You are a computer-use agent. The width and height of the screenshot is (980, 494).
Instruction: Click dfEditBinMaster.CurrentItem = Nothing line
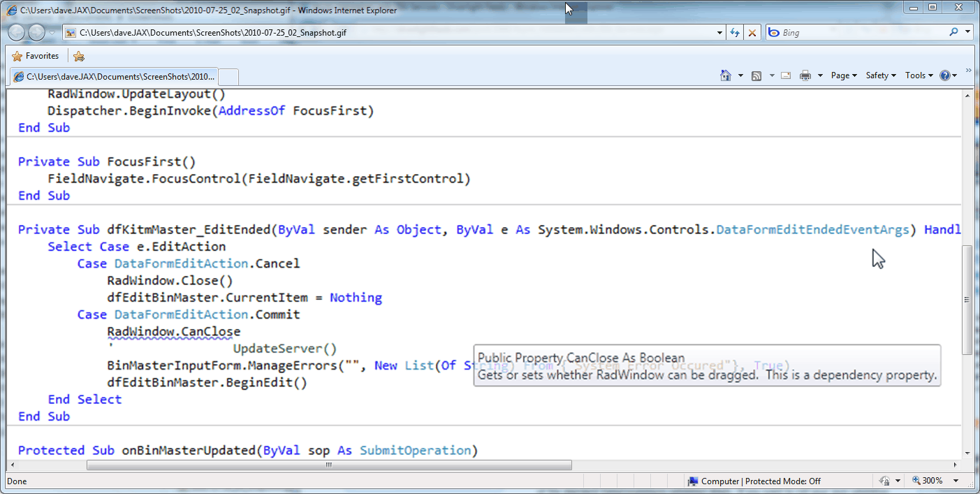coord(244,298)
